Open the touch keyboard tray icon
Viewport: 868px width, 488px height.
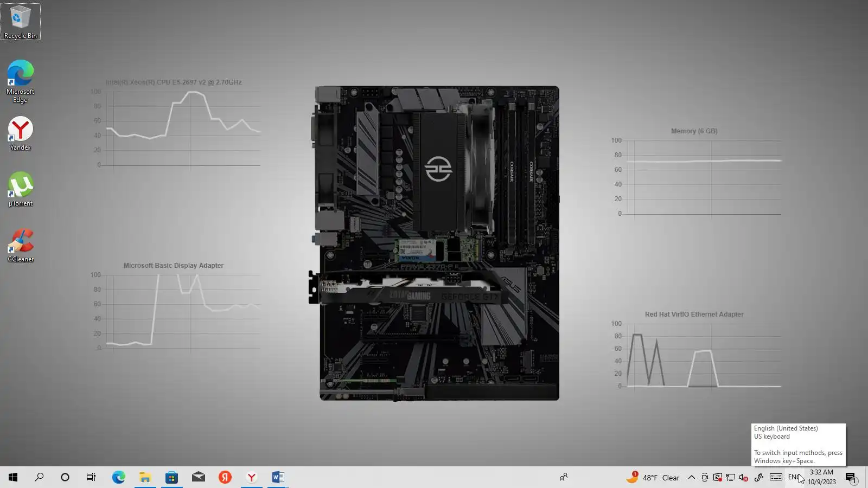click(x=776, y=477)
